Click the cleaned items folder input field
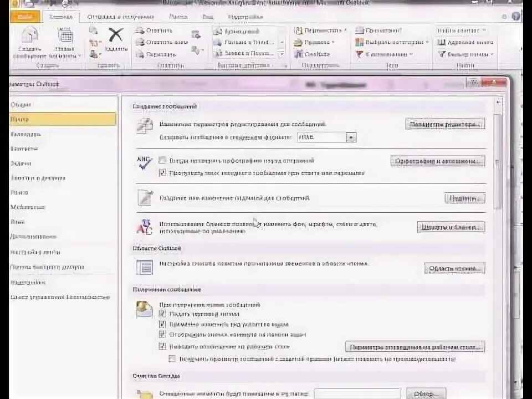This screenshot has width=532, height=399. pos(357,394)
